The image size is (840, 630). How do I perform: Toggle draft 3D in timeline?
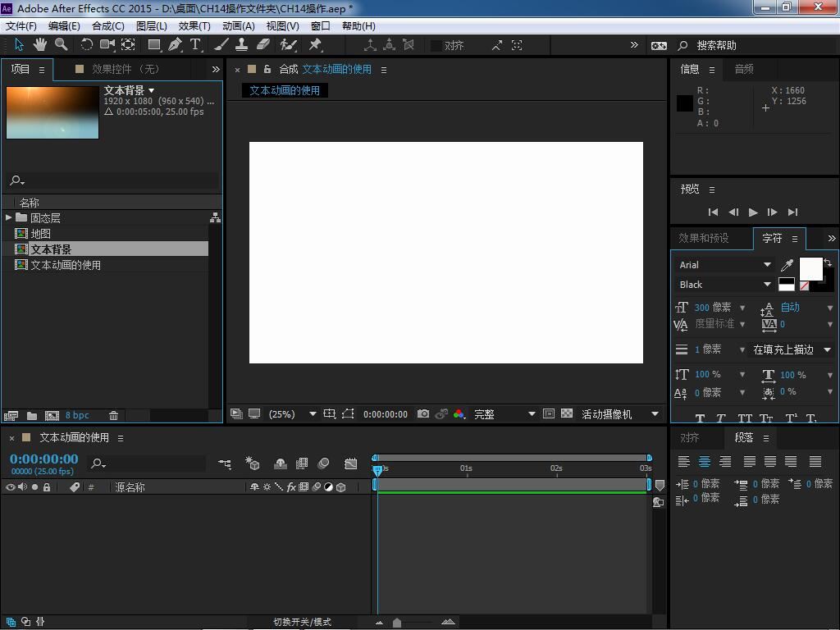point(253,463)
